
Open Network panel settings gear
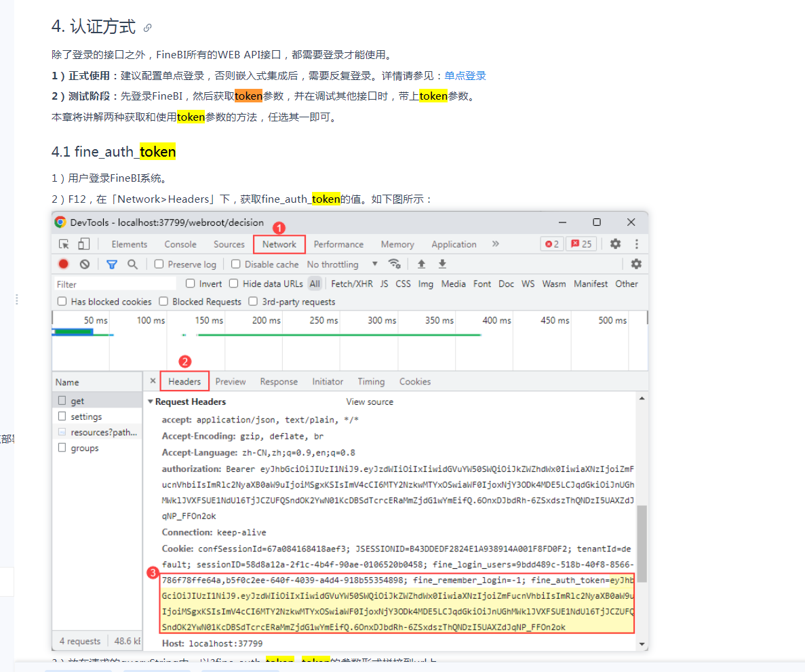click(636, 264)
